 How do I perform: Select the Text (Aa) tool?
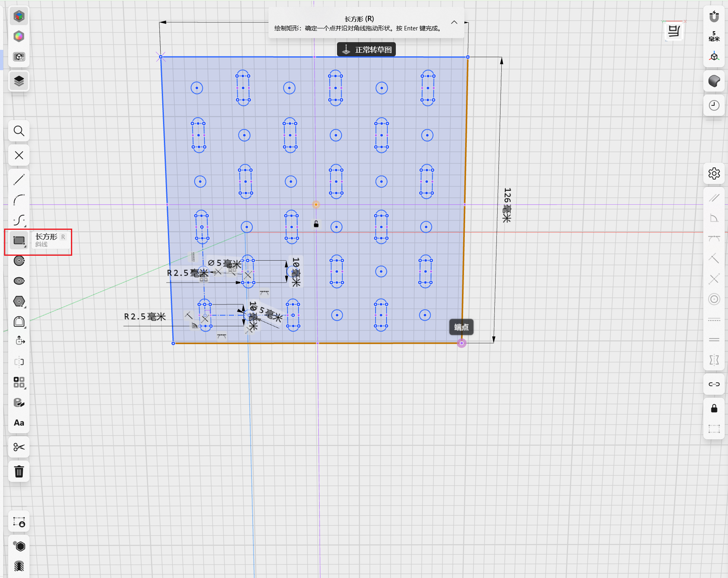pos(19,423)
